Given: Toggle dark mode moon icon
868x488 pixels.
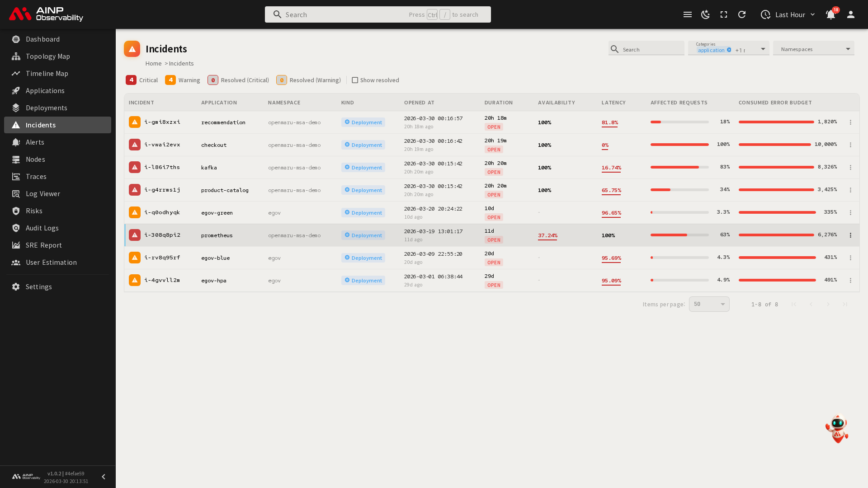Looking at the screenshot, I should [x=705, y=14].
